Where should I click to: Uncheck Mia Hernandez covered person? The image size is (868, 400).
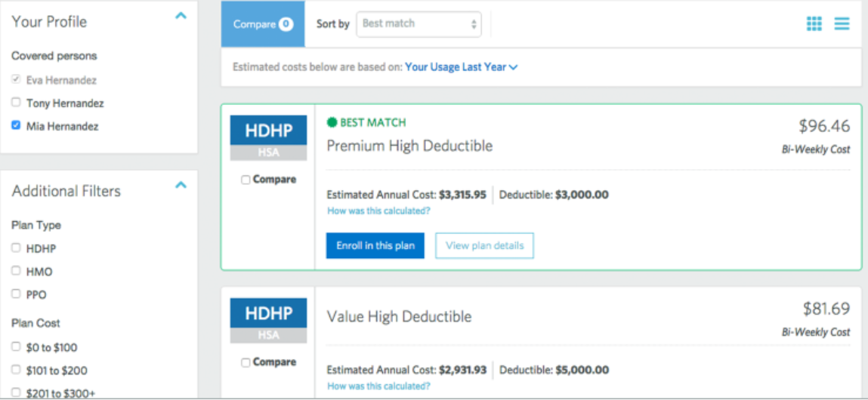coord(16,126)
